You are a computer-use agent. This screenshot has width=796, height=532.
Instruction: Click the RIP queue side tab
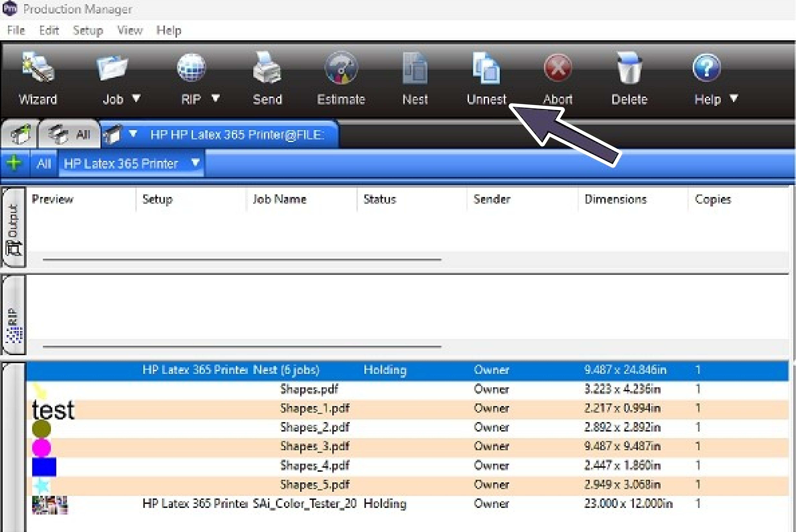(x=14, y=315)
